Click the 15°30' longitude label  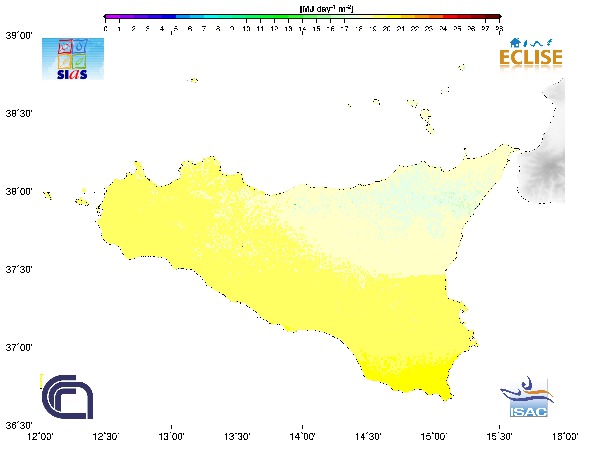(499, 436)
